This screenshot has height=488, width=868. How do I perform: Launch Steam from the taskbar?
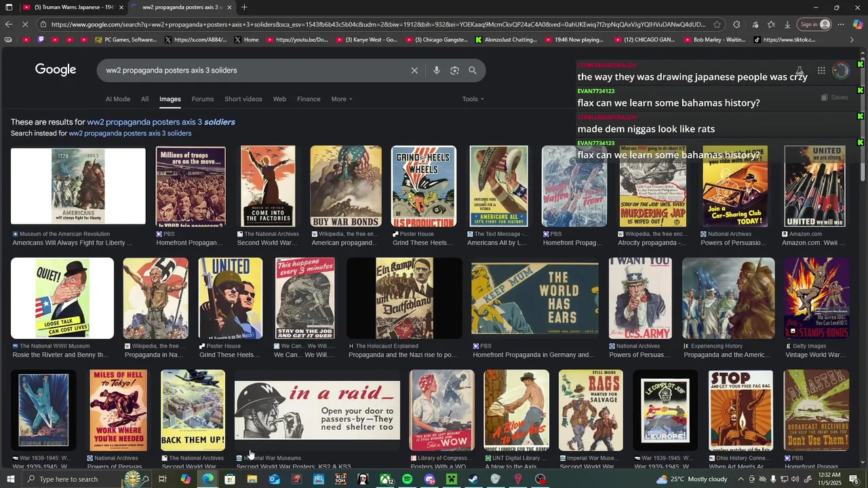point(473,479)
